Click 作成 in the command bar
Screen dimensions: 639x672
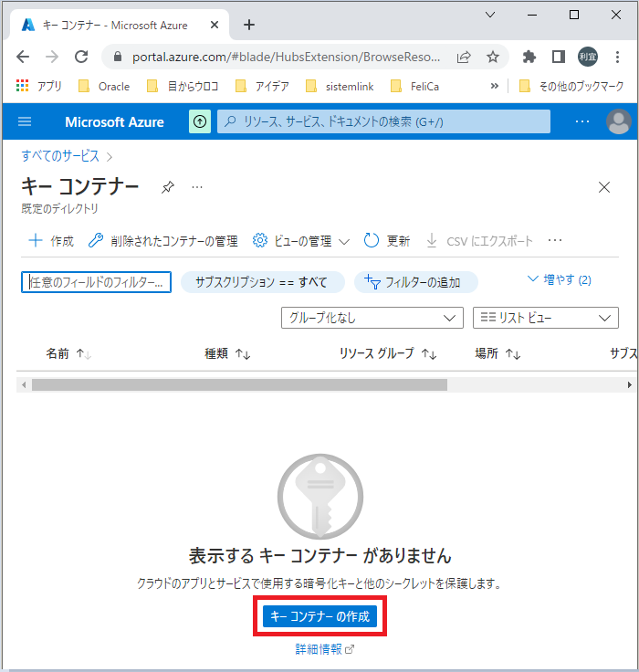coord(51,241)
